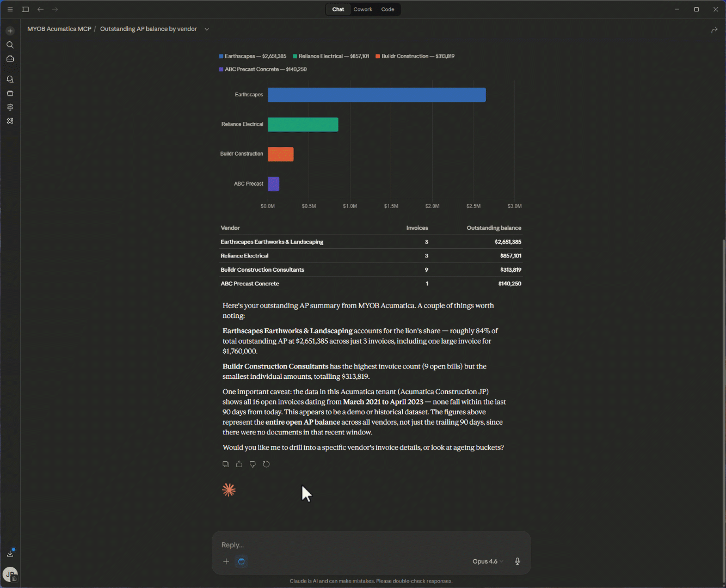
Task: Switch to the Code tab
Action: [x=387, y=9]
